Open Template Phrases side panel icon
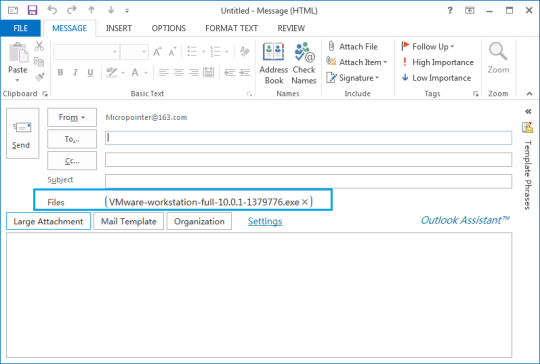 pos(527,128)
